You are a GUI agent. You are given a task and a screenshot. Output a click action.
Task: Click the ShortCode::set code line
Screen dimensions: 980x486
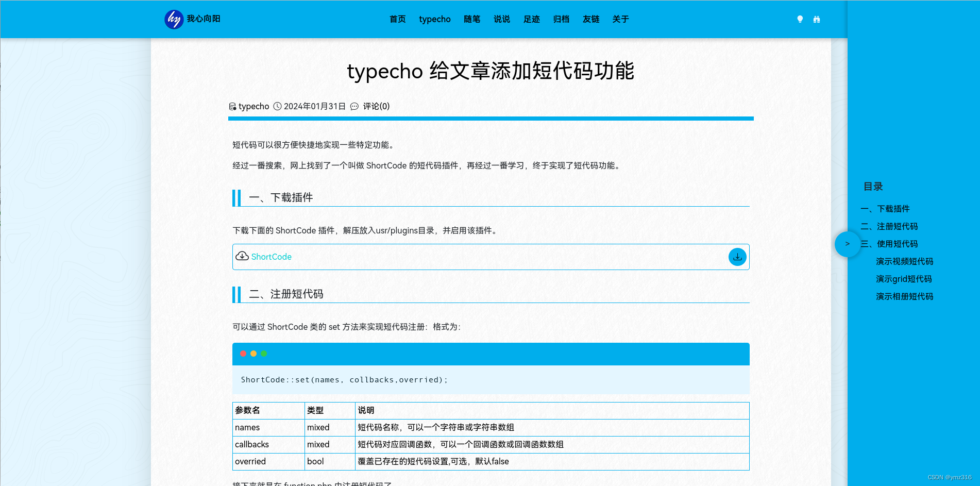344,380
